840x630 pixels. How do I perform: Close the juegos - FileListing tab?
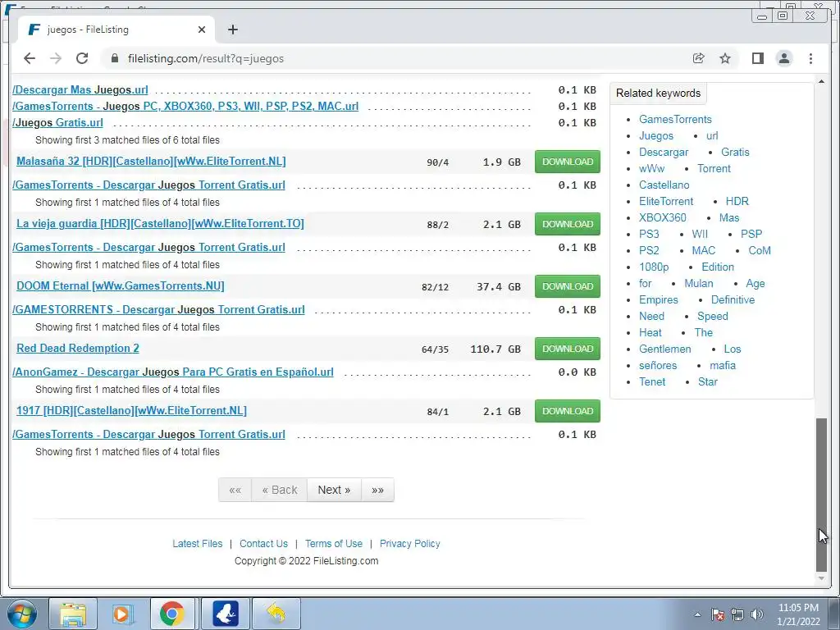point(202,30)
